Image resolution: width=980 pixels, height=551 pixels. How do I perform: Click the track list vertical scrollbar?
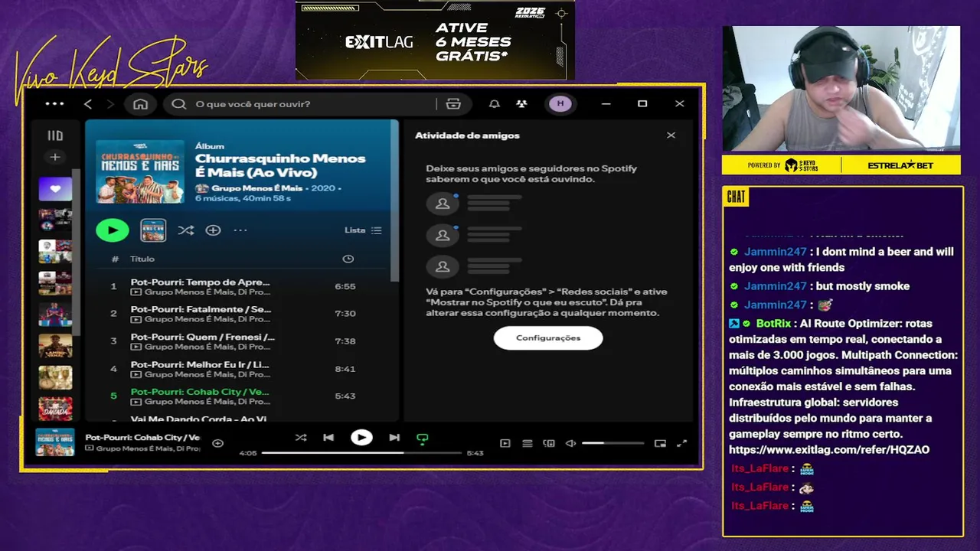tap(395, 201)
